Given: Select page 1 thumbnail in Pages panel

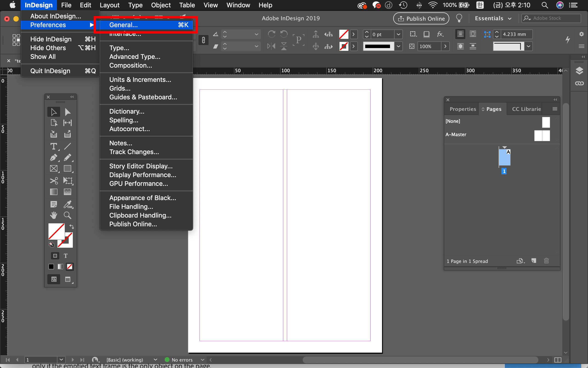Looking at the screenshot, I should tap(504, 158).
